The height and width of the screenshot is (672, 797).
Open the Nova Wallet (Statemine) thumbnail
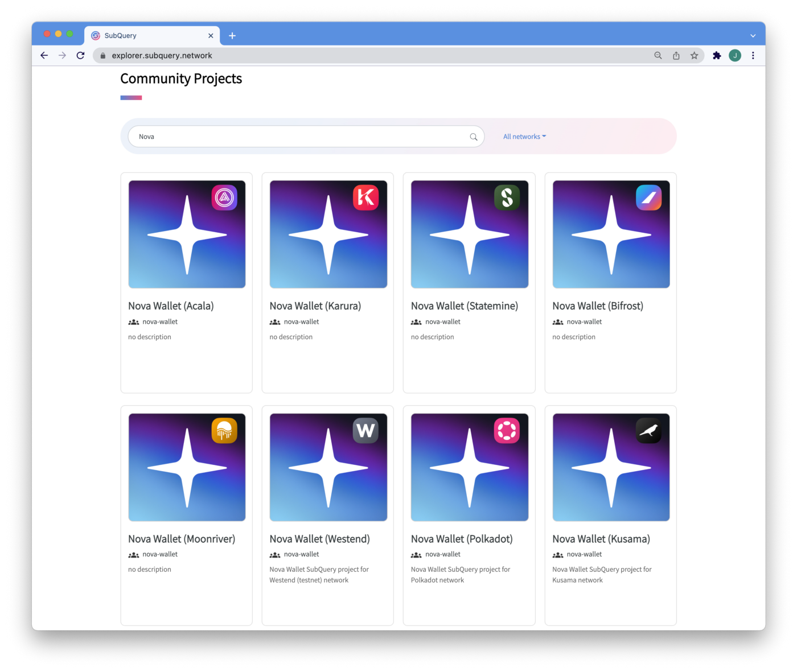[470, 234]
